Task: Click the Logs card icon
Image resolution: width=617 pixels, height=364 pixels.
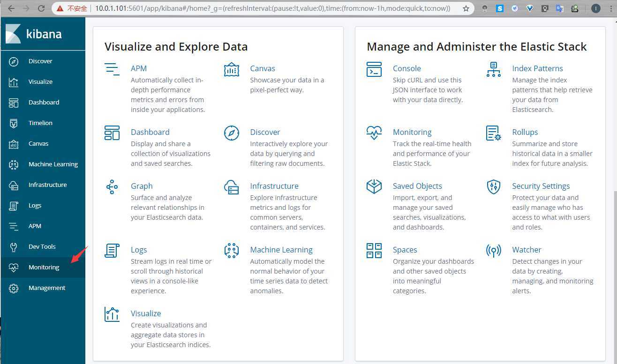Action: click(112, 251)
